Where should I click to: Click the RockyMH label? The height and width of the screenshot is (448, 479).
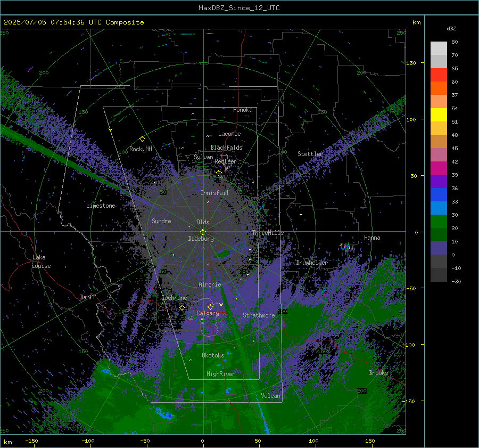141,149
